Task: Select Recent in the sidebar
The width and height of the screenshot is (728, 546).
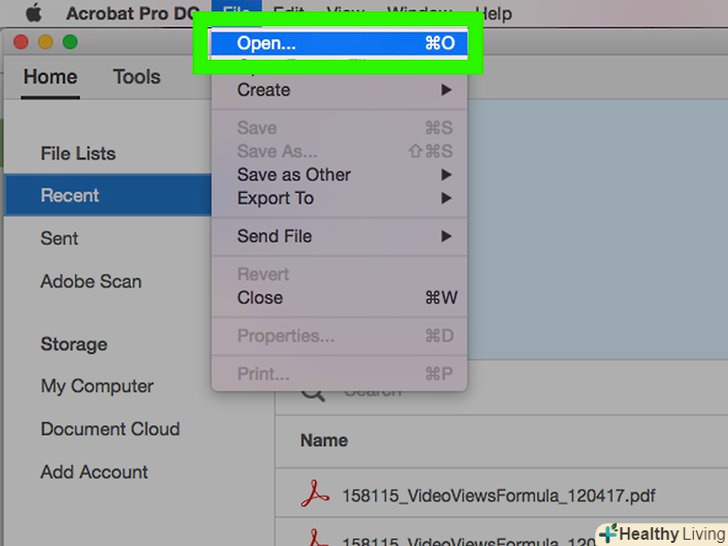Action: coord(108,195)
